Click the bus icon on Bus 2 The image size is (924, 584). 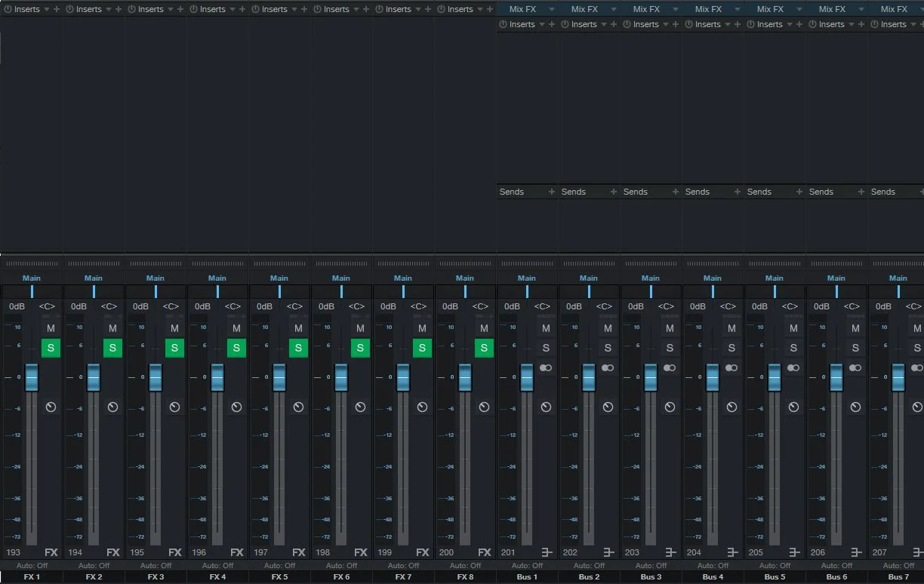pos(608,552)
